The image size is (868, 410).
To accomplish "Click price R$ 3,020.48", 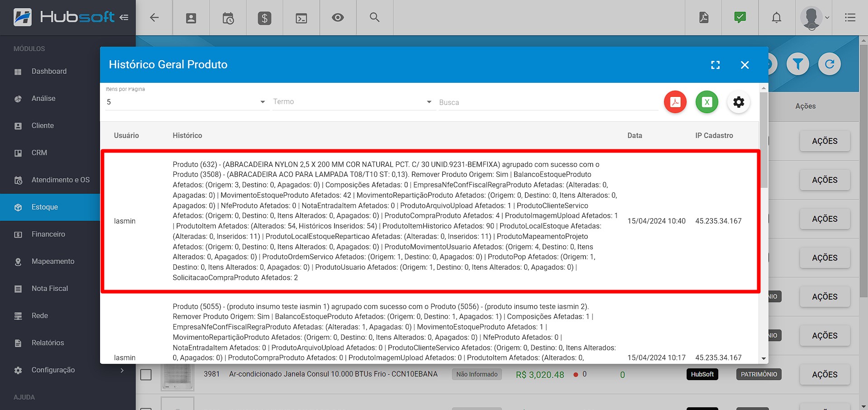I will [540, 375].
